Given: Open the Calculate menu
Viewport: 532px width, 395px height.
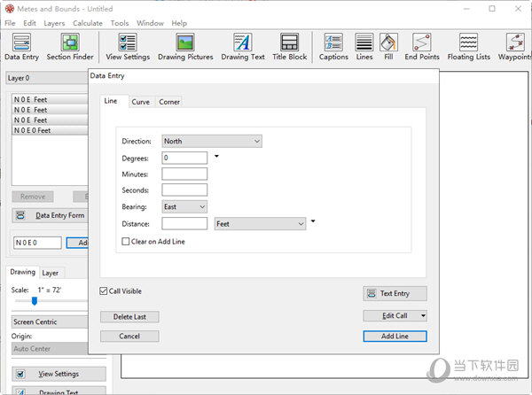Looking at the screenshot, I should click(88, 23).
